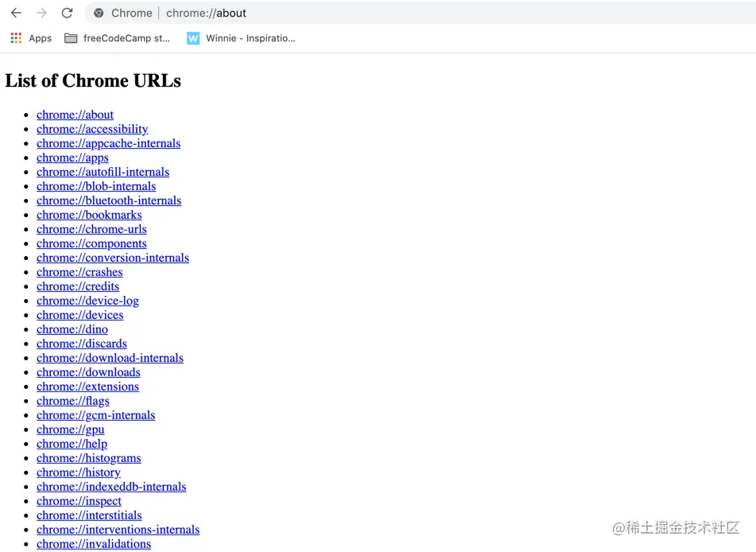The image size is (756, 552).
Task: Open chrome://about link
Action: click(76, 115)
